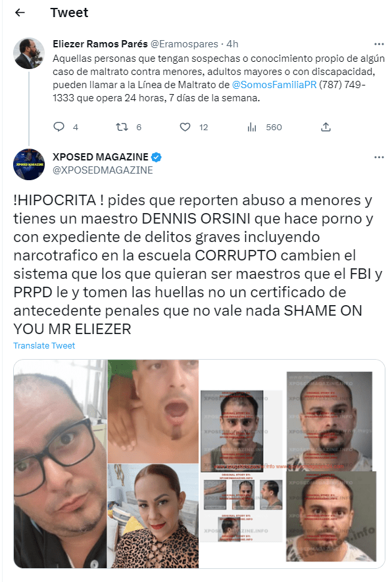Viewport: 392px width, 582px height.
Task: Go back using the left arrow icon
Action: 20,12
